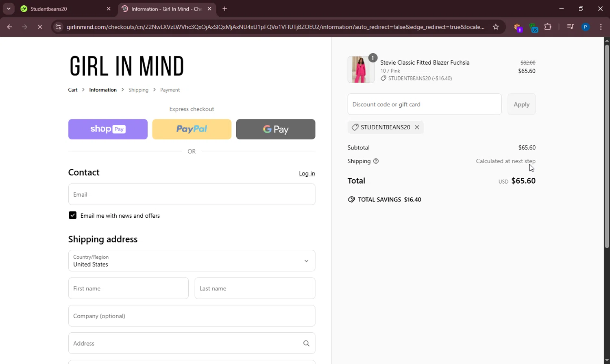
Task: Click the Total $65.60 amount
Action: [523, 181]
